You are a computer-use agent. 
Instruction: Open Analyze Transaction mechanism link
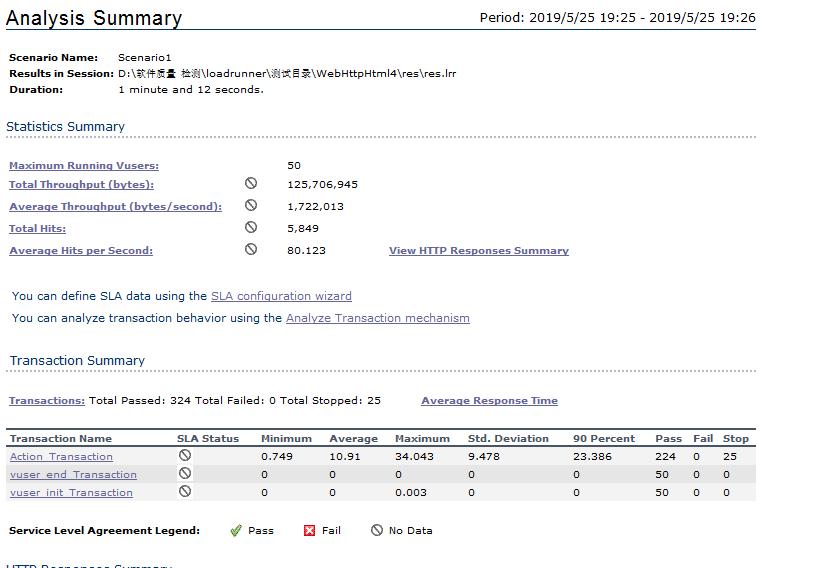coord(377,318)
